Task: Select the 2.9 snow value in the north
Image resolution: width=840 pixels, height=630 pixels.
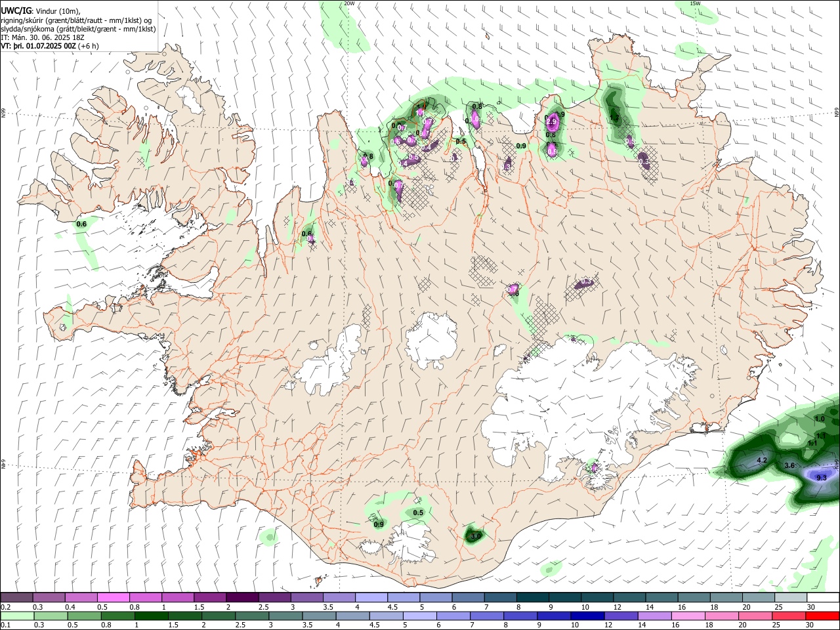Action: click(x=551, y=122)
